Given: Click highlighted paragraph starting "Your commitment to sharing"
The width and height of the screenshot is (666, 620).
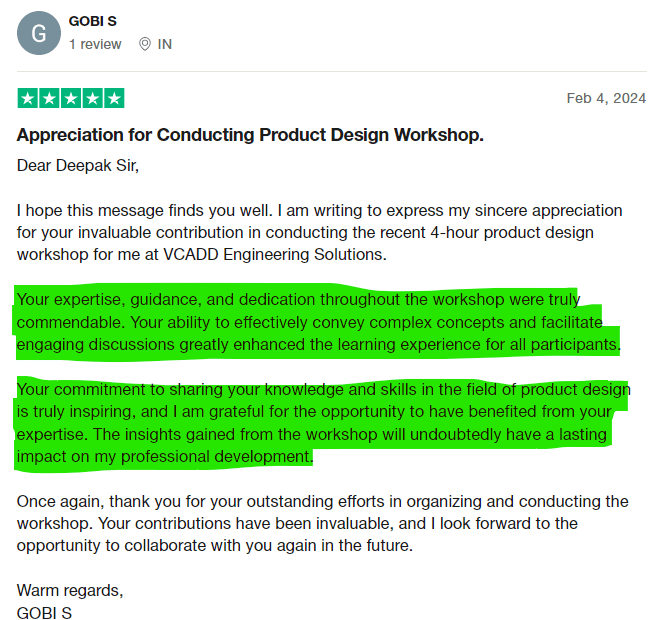Looking at the screenshot, I should (x=322, y=423).
